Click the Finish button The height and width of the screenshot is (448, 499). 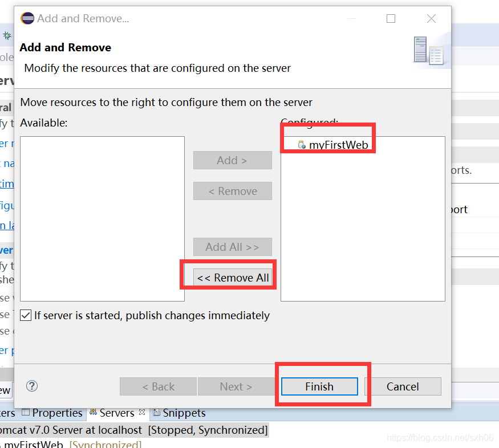pos(319,386)
